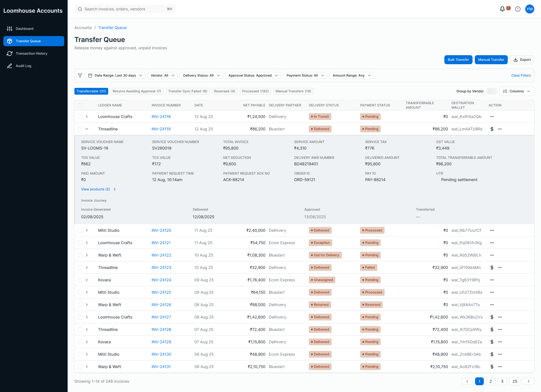Tick the checkbox for INV-24131
Image resolution: width=541 pixels, height=392 pixels.
point(80,367)
